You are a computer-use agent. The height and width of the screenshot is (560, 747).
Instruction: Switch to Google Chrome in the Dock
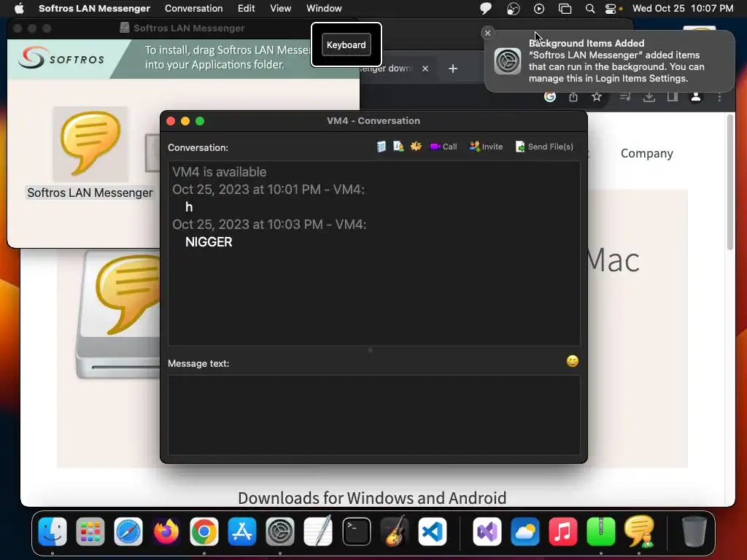[x=204, y=531]
